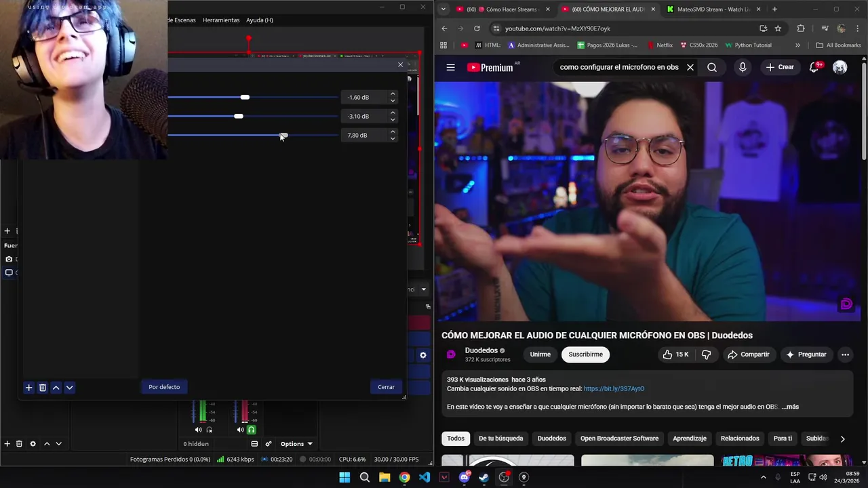Open Chrome extensions puzzle icon
Image resolution: width=868 pixels, height=488 pixels.
801,28
